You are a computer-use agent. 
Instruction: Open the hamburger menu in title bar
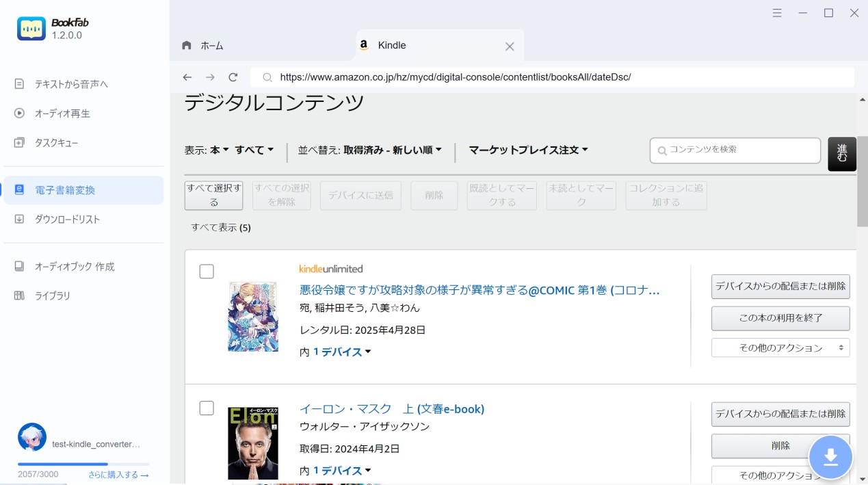(777, 13)
